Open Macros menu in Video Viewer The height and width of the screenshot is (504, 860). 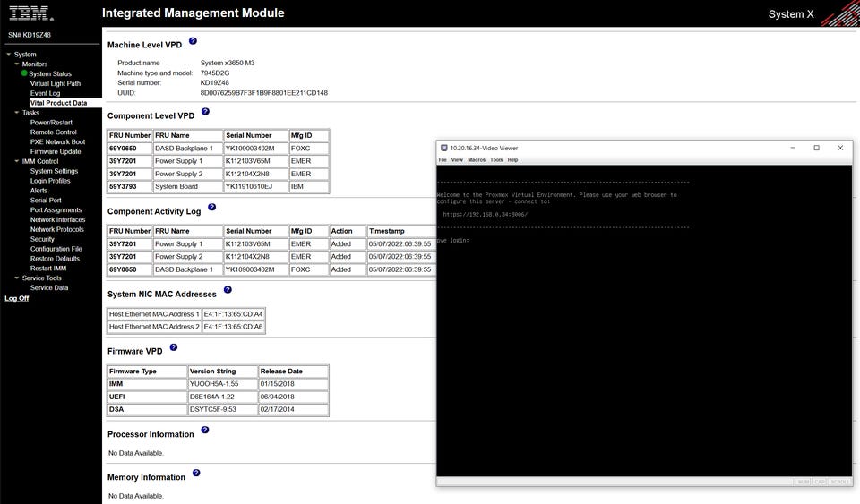coord(477,160)
